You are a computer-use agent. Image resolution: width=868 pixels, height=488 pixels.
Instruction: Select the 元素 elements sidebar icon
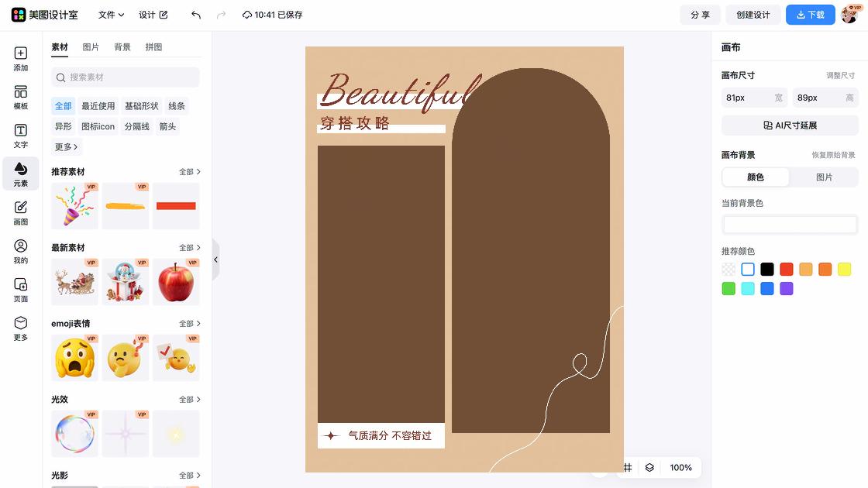[x=20, y=174]
